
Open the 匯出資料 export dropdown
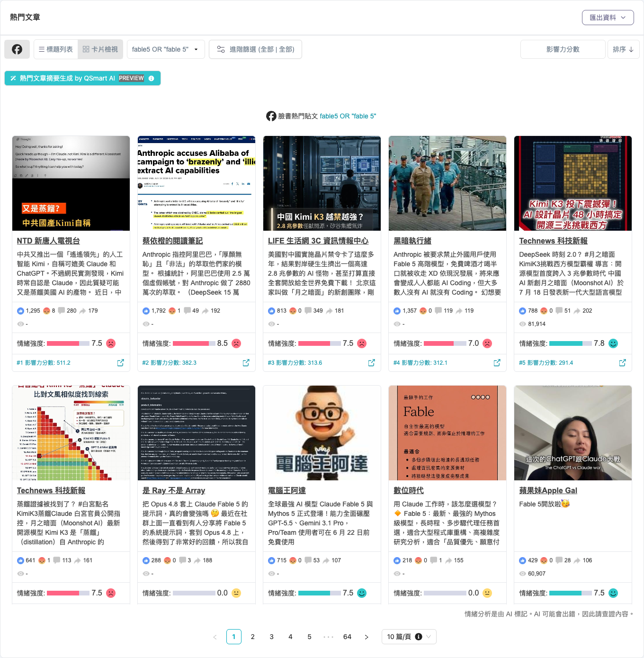point(608,18)
